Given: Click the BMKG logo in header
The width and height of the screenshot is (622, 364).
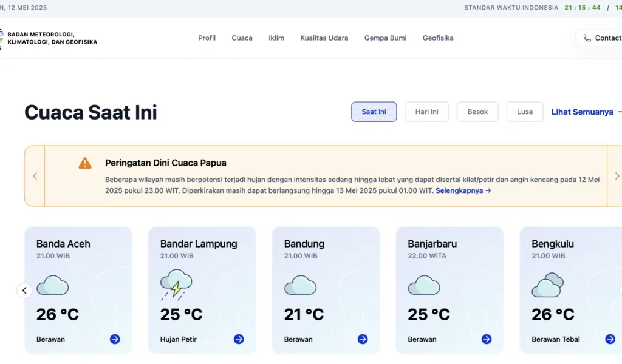Looking at the screenshot, I should pos(2,38).
